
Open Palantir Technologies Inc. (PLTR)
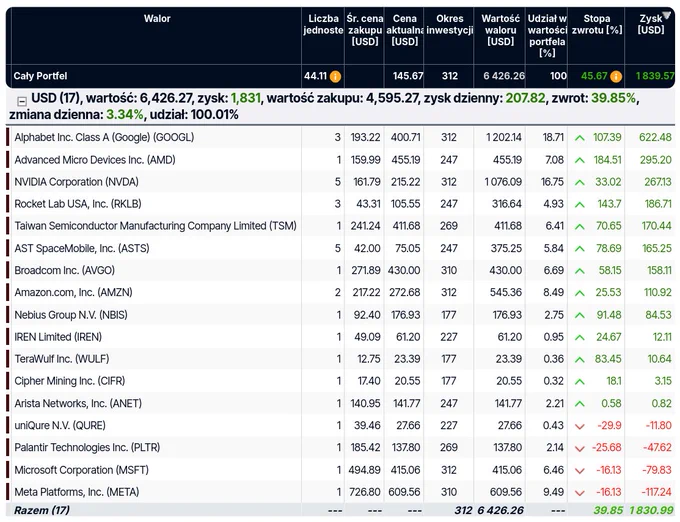pos(87,448)
